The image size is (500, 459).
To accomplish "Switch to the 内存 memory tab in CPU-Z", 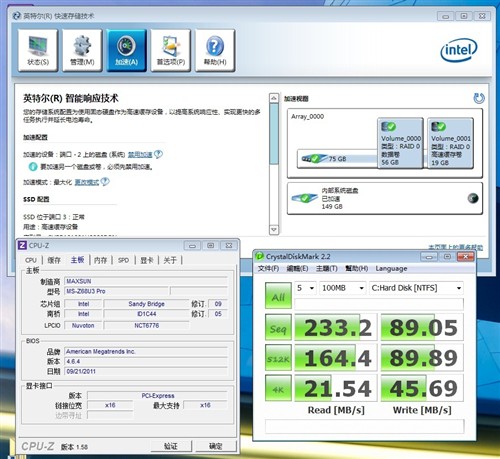I will click(100, 260).
